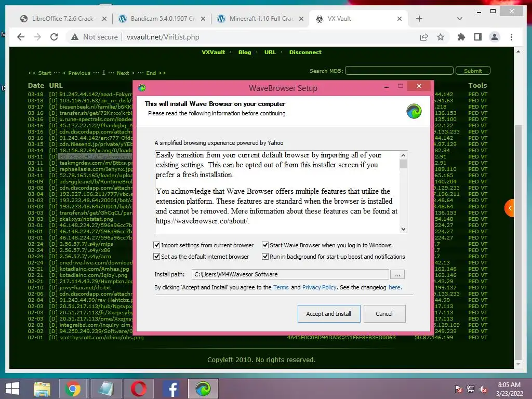Open the Chrome extensions puzzle icon
Viewport: 532px width, 399px height.
[x=461, y=37]
